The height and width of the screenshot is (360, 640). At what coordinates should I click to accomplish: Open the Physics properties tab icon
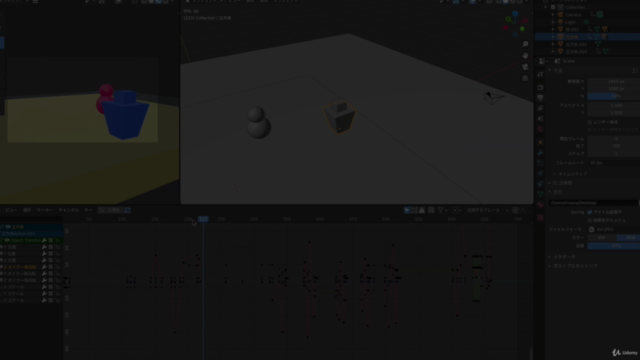(x=540, y=173)
